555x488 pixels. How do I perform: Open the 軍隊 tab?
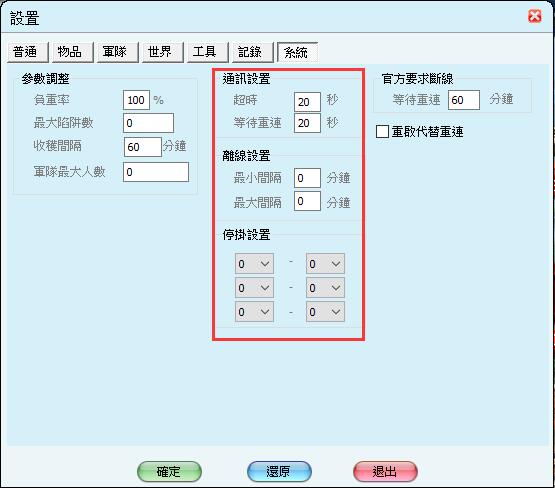[x=118, y=52]
